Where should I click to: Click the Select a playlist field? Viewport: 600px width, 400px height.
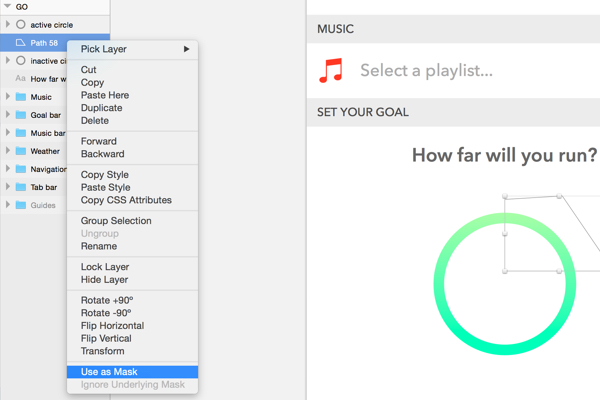click(x=426, y=70)
